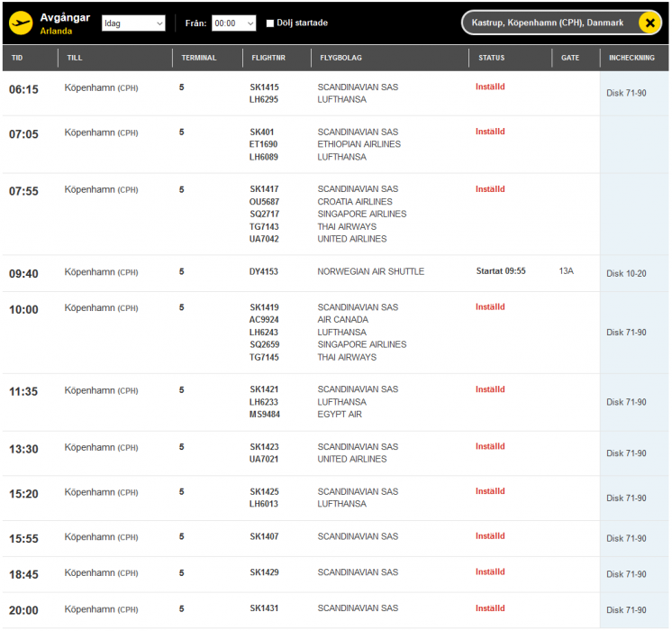The image size is (672, 631).
Task: Click the yellow airplane logo icon
Action: coord(20,22)
